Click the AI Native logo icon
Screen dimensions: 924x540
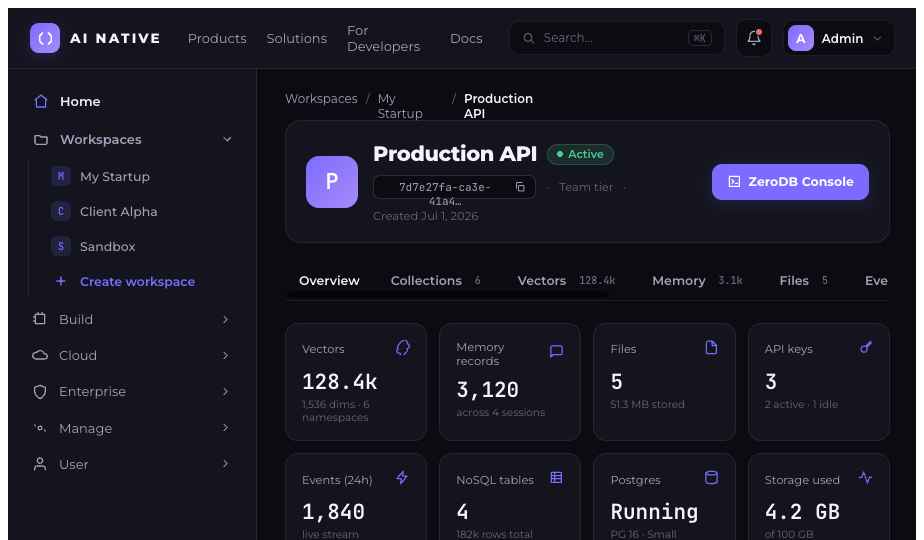(x=45, y=38)
